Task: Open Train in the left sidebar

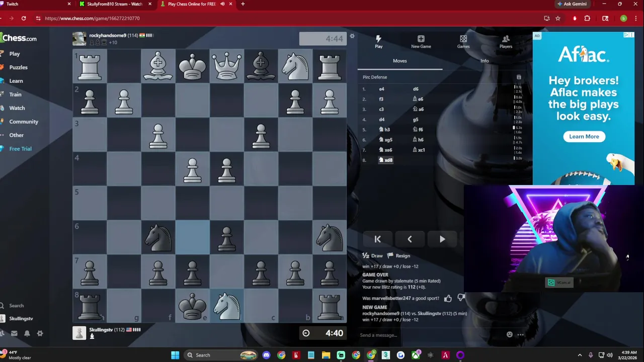Action: tap(15, 95)
